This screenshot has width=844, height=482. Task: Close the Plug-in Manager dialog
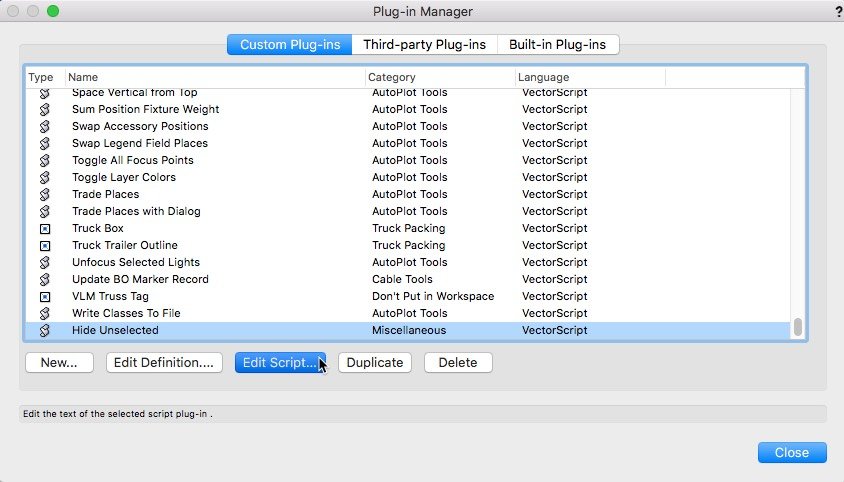tap(791, 452)
